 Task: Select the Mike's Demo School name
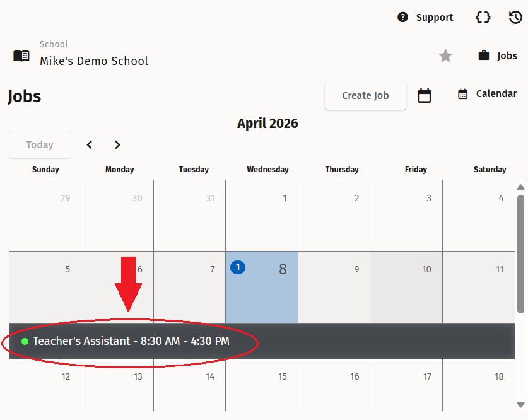[94, 61]
